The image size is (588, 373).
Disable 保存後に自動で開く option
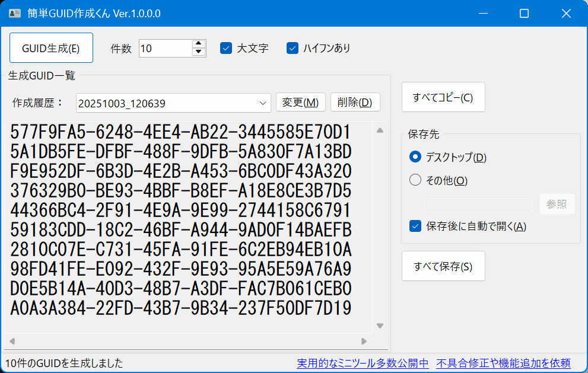[x=415, y=226]
